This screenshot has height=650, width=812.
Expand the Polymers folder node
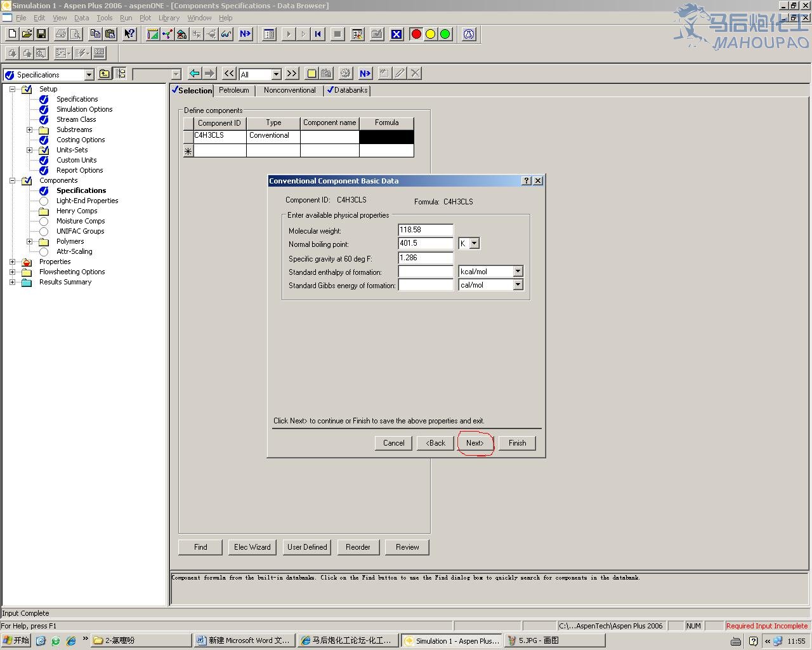tap(29, 242)
